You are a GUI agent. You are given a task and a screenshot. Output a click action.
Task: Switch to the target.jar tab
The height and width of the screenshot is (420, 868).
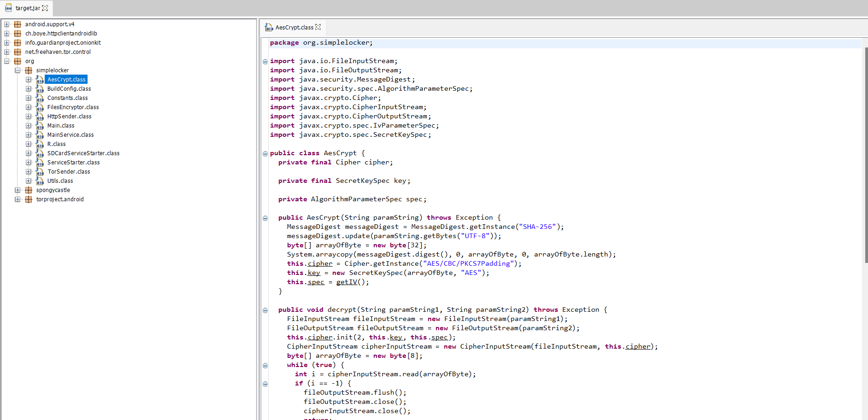point(27,8)
